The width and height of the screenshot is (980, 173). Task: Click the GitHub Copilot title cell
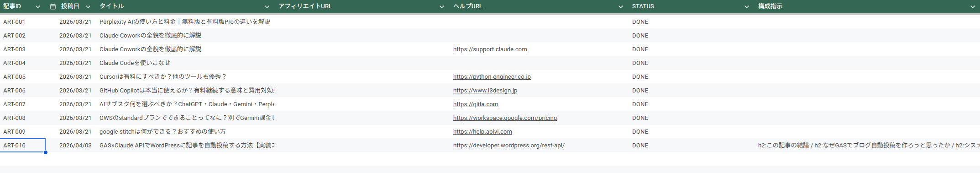[x=185, y=91]
